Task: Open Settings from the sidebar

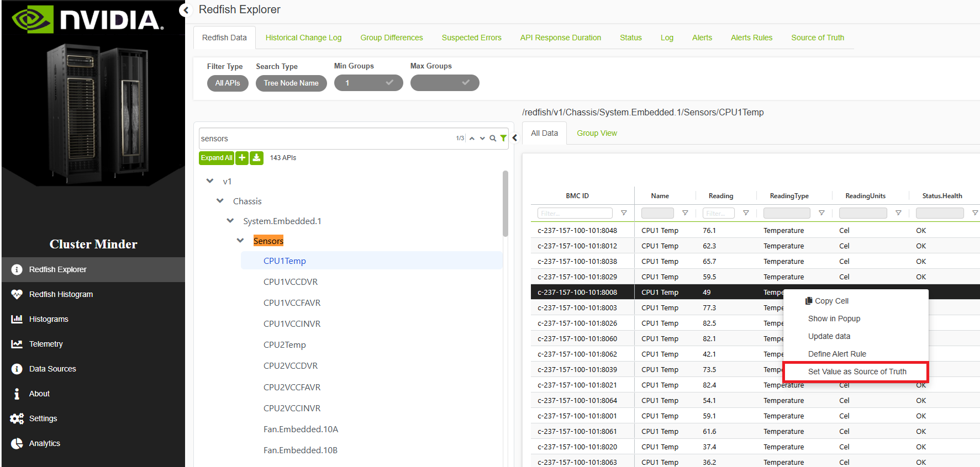Action: [93, 418]
